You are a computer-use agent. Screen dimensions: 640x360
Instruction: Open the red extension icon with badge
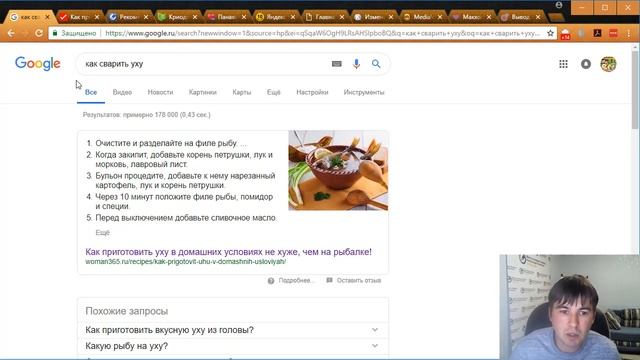point(565,34)
